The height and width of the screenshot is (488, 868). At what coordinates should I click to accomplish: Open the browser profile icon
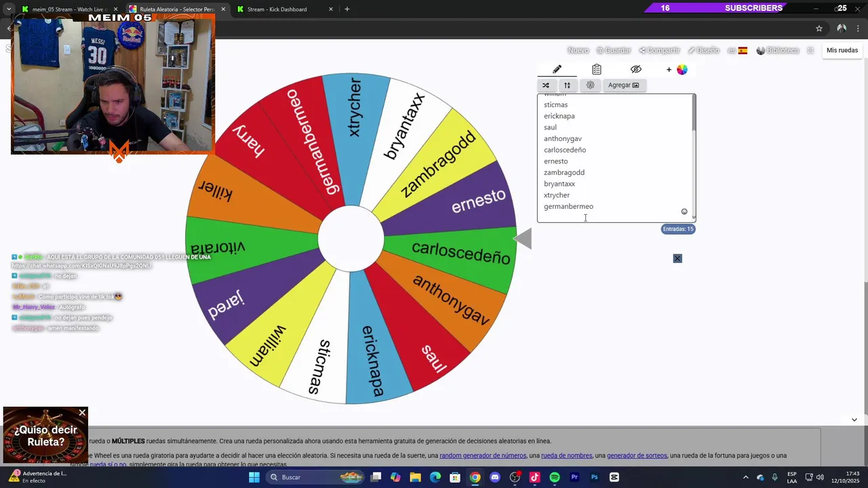(842, 28)
